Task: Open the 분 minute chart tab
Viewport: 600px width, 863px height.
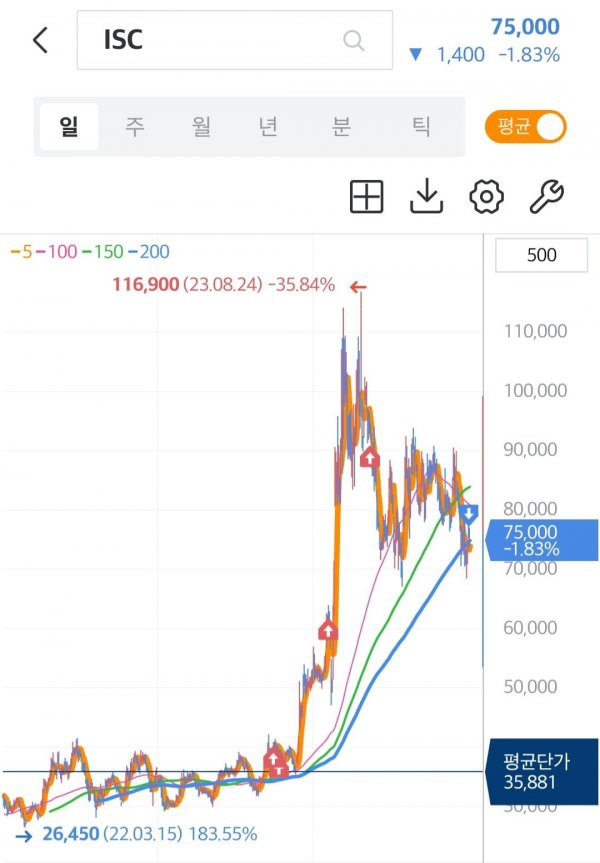Action: point(341,127)
